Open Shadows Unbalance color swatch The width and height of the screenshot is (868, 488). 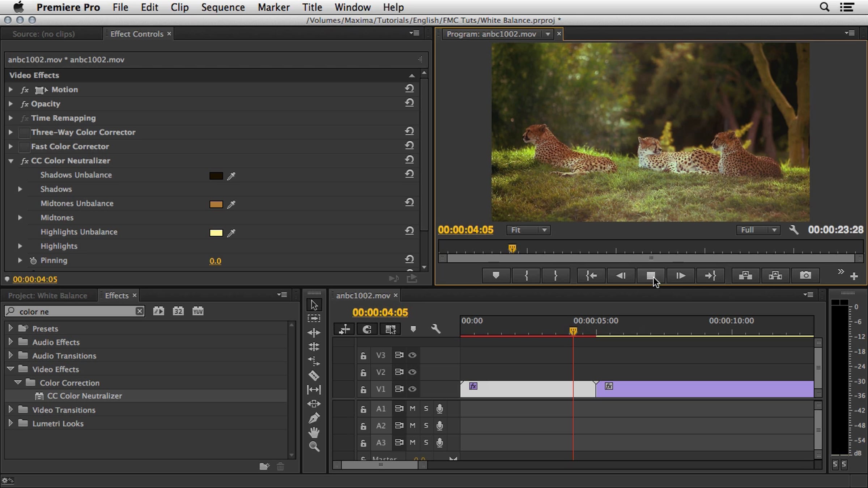coord(216,176)
